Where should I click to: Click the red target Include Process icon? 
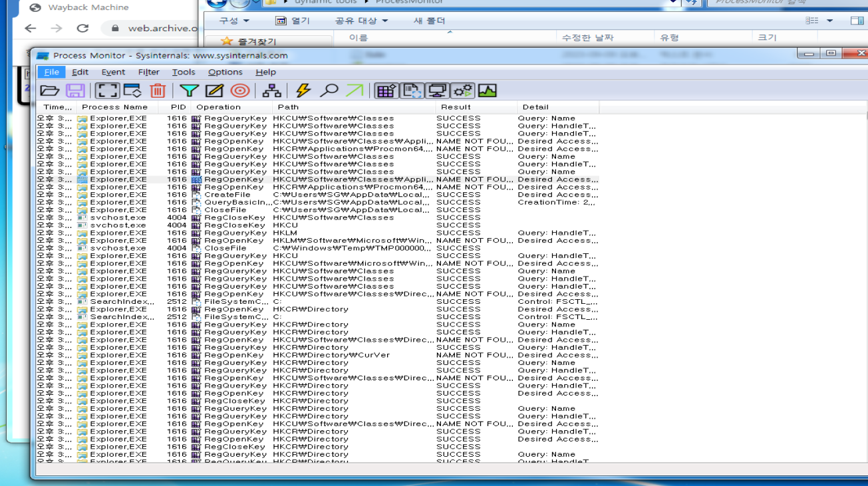point(240,90)
